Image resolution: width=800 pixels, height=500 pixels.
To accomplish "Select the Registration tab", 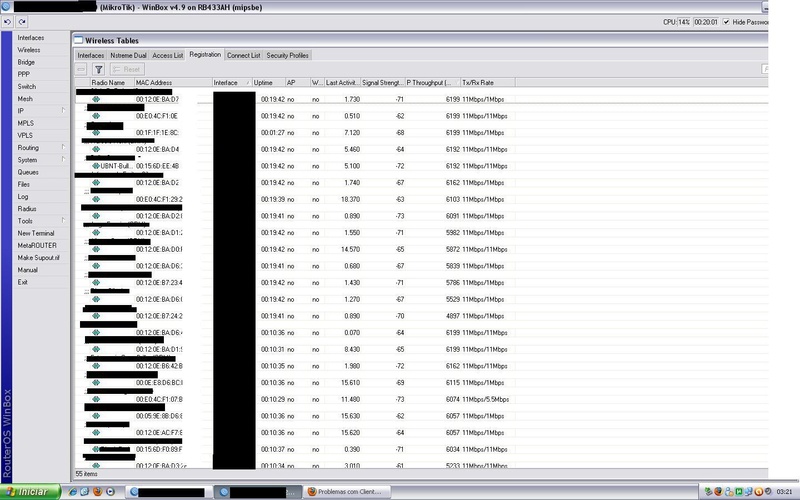I will coord(205,55).
